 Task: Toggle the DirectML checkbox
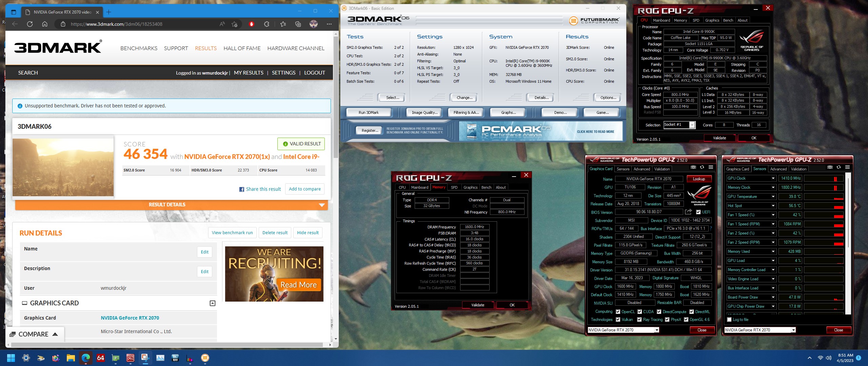(692, 312)
